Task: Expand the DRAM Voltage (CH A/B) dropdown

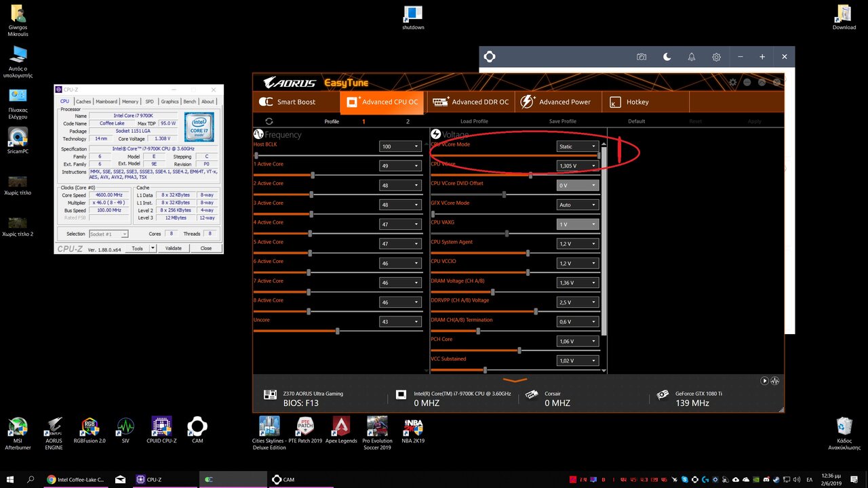Action: (578, 283)
